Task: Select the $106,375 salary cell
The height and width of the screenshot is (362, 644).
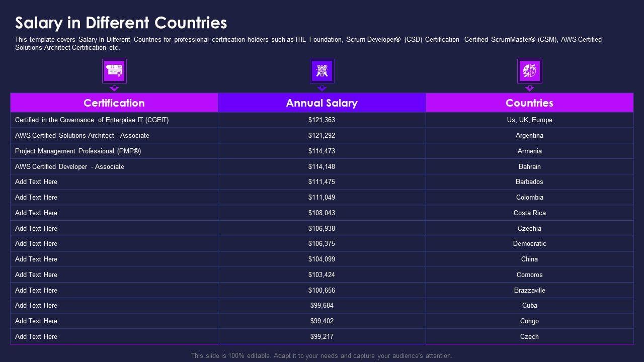Action: [322, 244]
